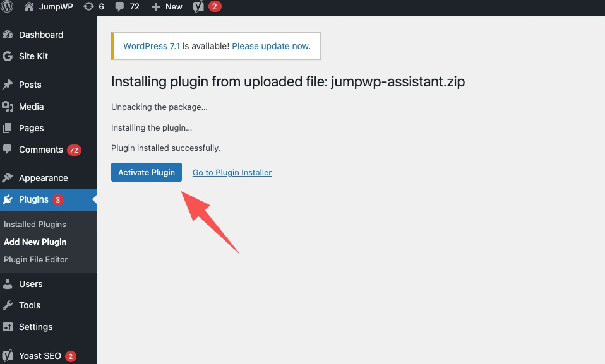Click the red 72 badge next to Comments

74,150
